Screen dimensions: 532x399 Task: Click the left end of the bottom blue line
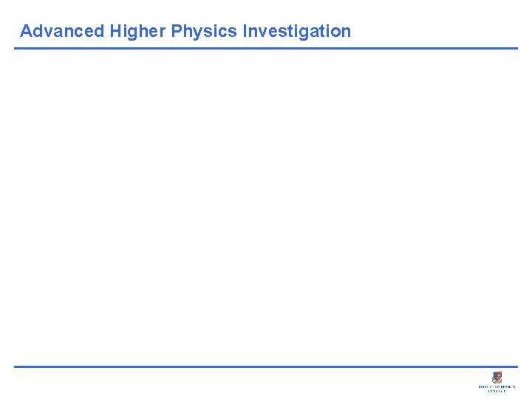point(16,366)
